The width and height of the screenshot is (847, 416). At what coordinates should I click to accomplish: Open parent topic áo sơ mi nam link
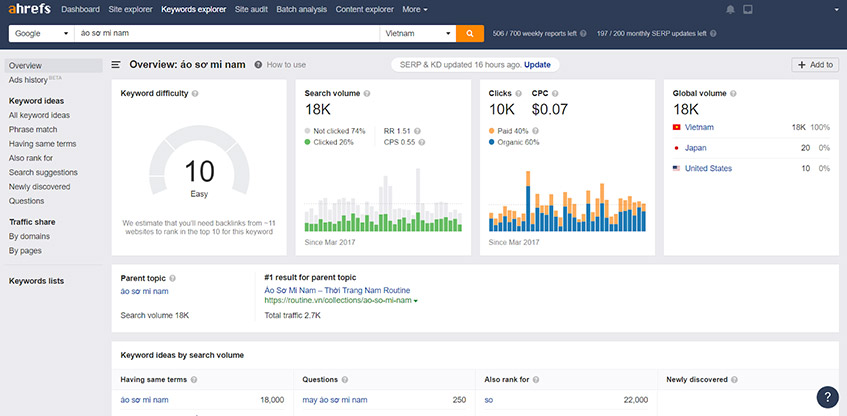click(x=144, y=291)
